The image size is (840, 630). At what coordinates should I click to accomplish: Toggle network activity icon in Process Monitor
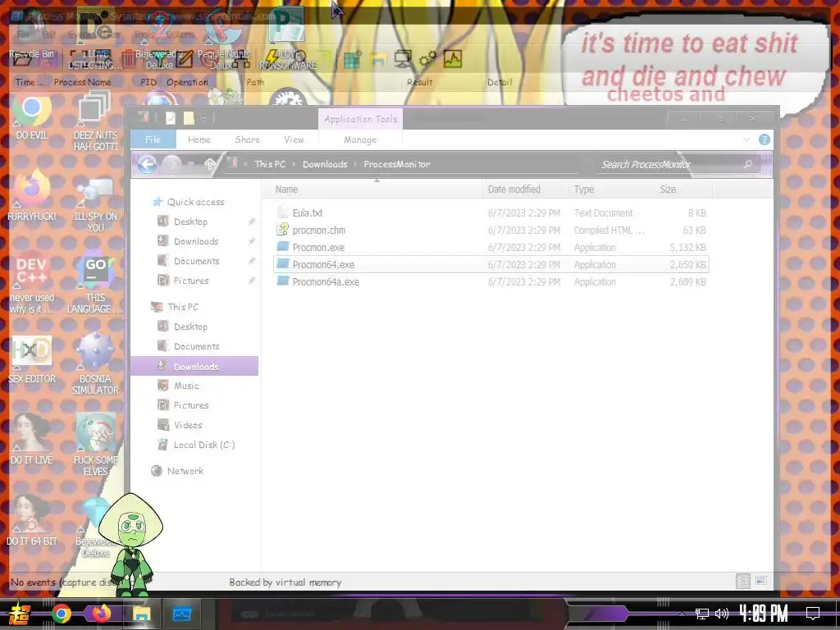point(403,59)
